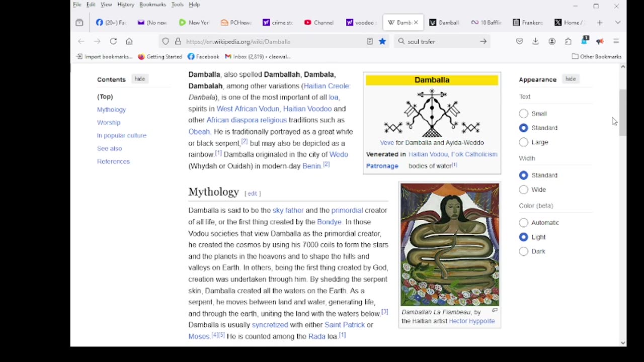Go forward to the next page
Screen dimensions: 644x362
(97, 41)
